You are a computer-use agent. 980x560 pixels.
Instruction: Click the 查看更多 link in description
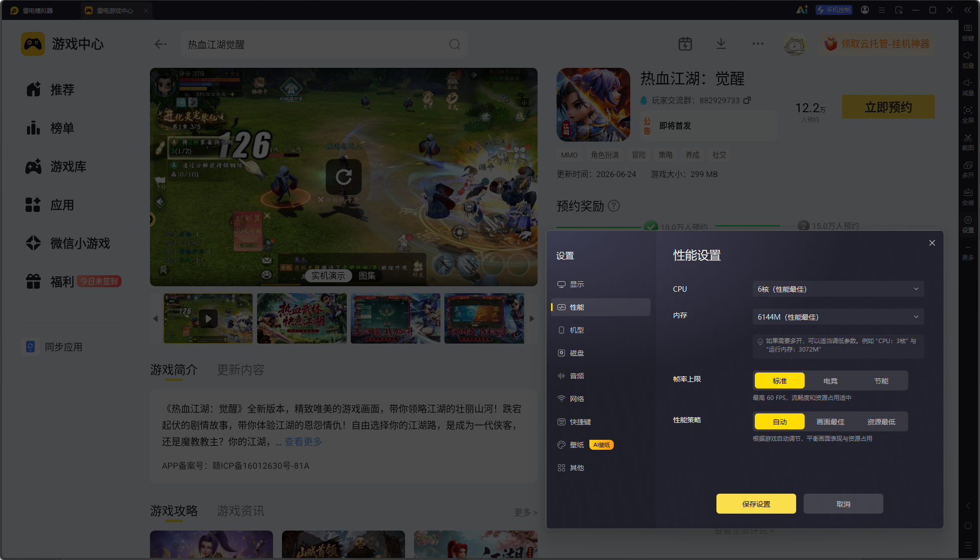click(303, 441)
